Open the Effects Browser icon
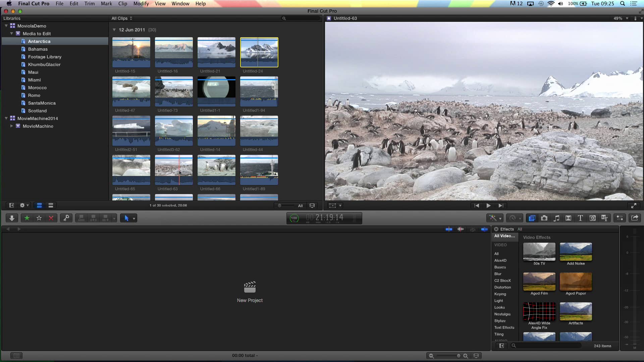Viewport: 644px width, 362px height. pos(532,218)
